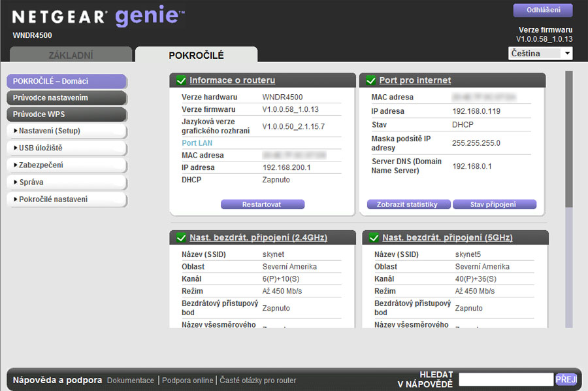Expand the Správa section
This screenshot has height=391, width=588.
[67, 182]
